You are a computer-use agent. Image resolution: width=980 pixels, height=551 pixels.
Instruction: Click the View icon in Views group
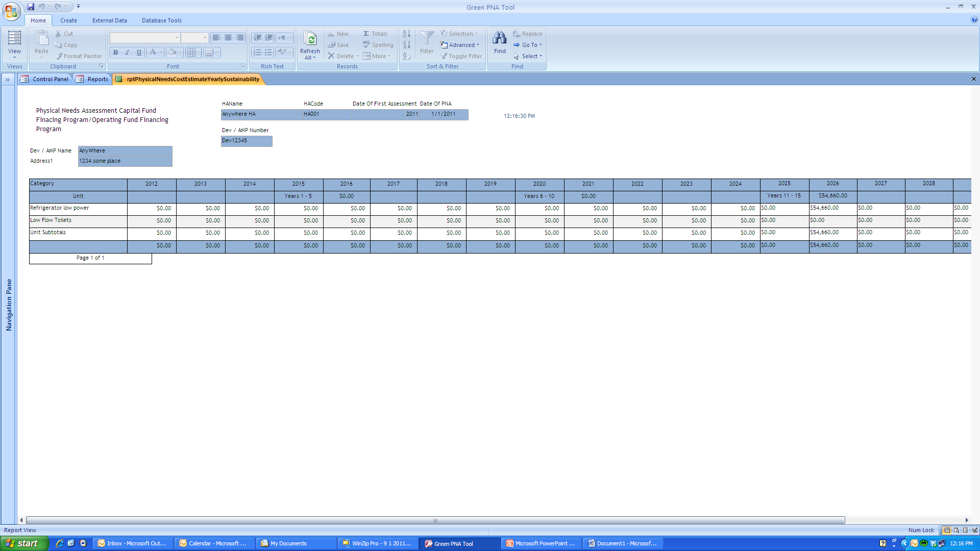tap(14, 39)
